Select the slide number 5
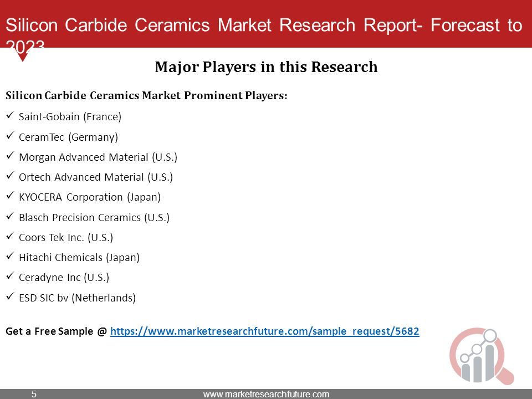 click(x=34, y=394)
